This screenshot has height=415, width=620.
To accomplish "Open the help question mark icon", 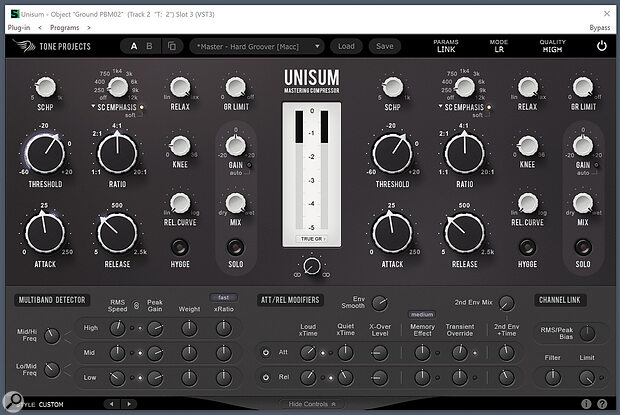I will [602, 404].
